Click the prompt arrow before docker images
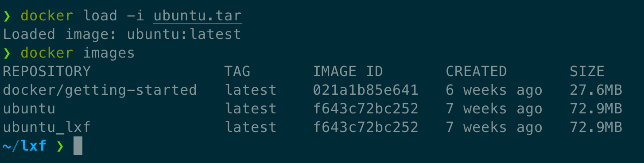This screenshot has width=644, height=163. coord(7,54)
